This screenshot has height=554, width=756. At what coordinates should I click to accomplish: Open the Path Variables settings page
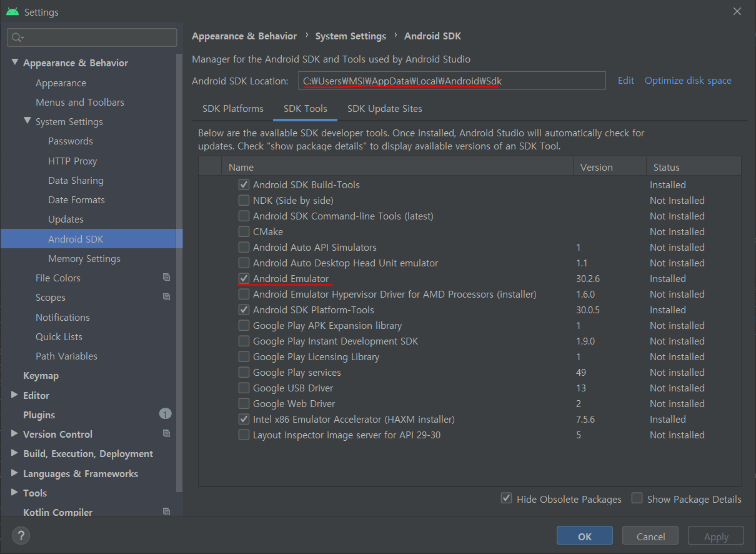pos(66,356)
